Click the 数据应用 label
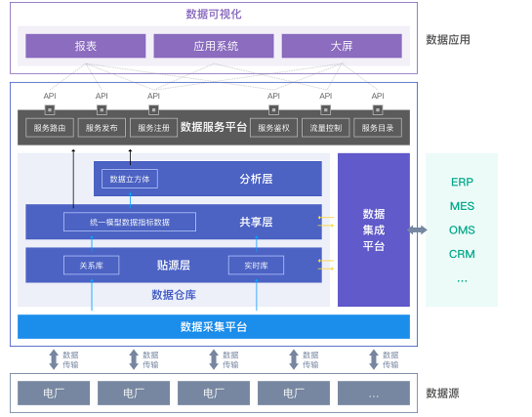 [448, 40]
